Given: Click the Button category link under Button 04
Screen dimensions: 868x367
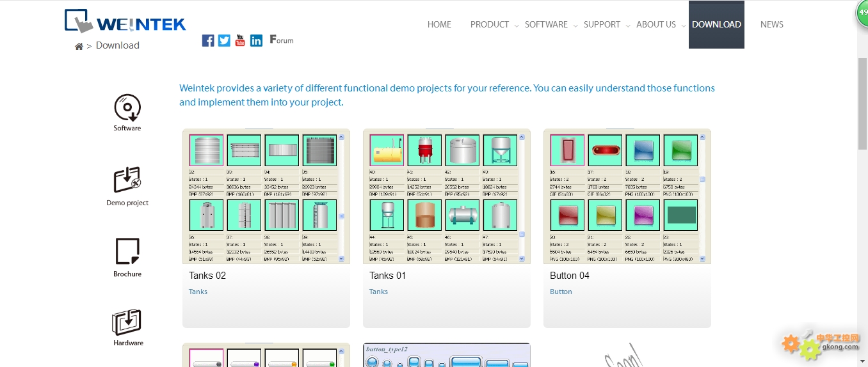Looking at the screenshot, I should click(x=561, y=292).
